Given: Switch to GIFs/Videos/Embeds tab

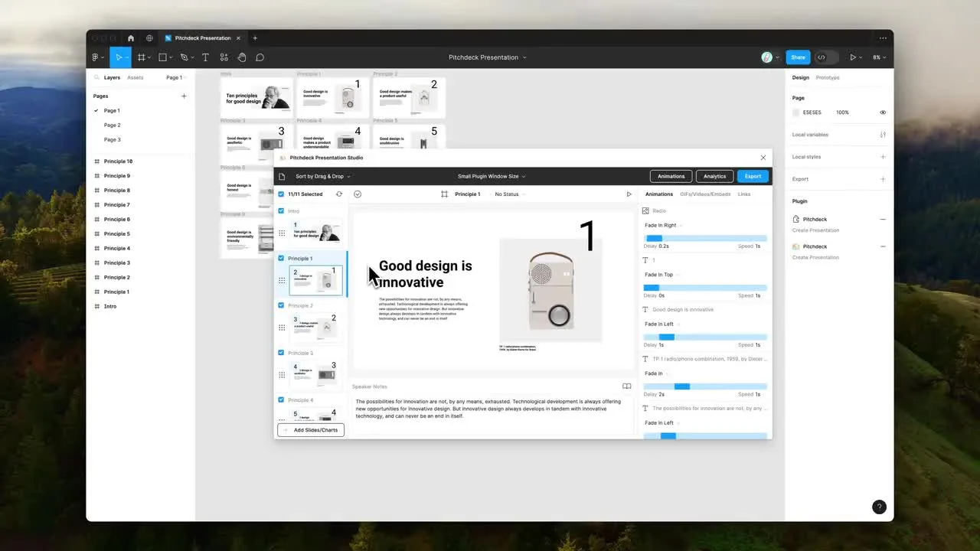Looking at the screenshot, I should pos(705,194).
